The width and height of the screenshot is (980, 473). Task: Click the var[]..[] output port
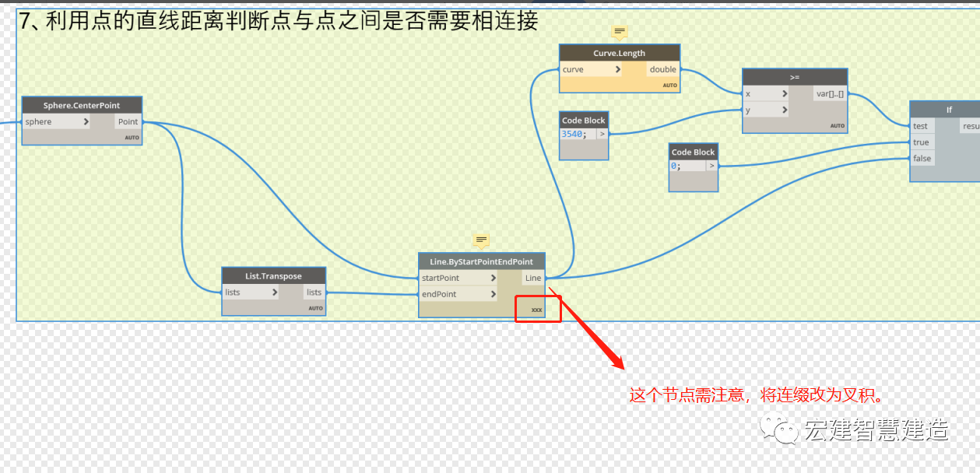coord(830,93)
